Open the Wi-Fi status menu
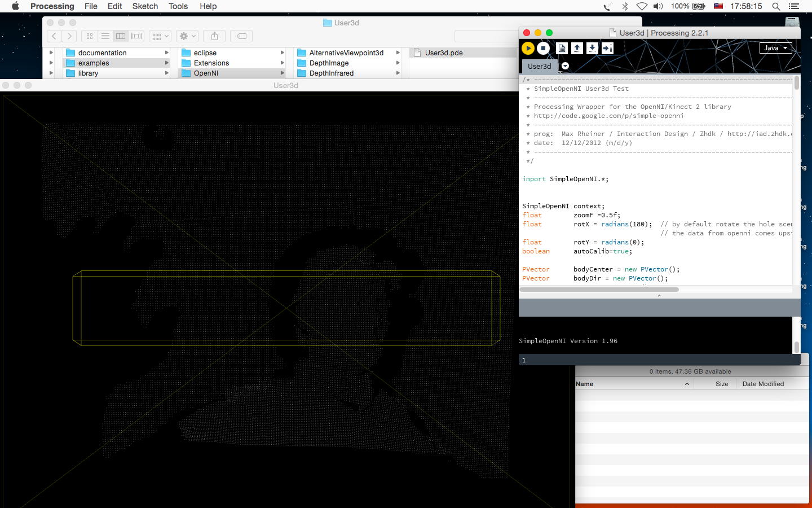 pyautogui.click(x=642, y=6)
